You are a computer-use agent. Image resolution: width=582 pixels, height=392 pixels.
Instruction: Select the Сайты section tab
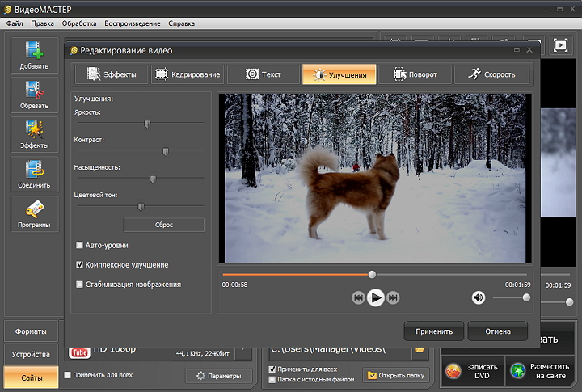[32, 377]
